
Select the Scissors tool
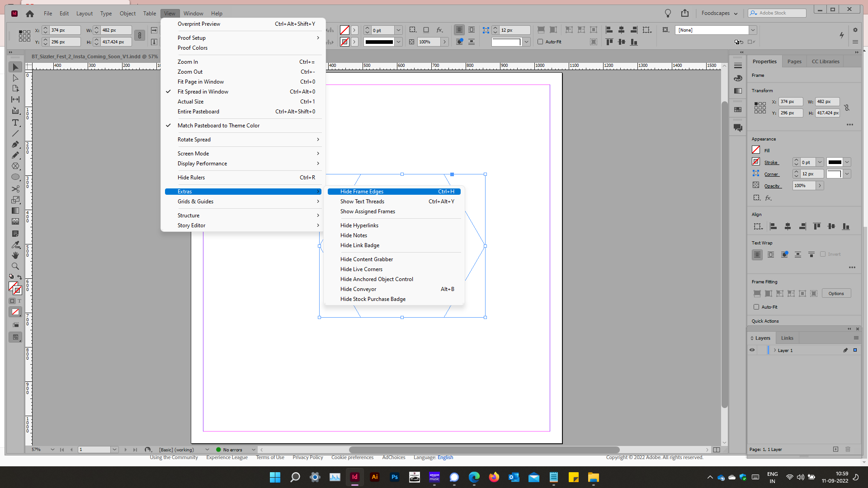[15, 189]
